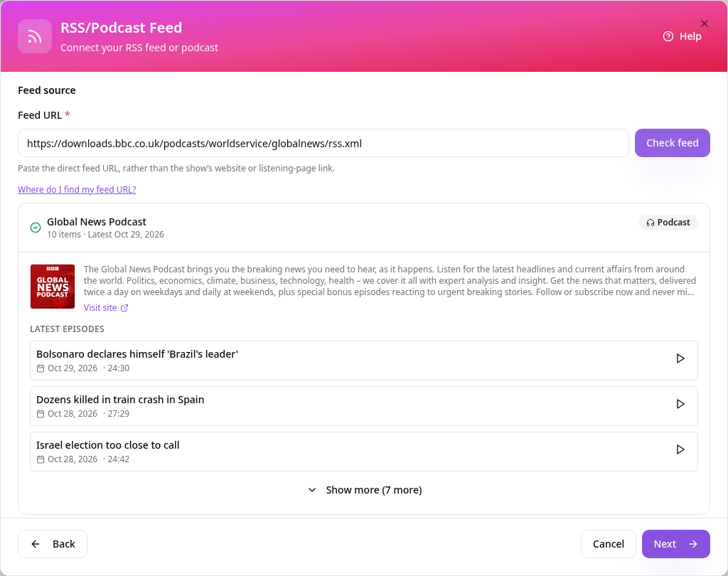Open the Visit site link
This screenshot has height=576, width=728.
coord(106,307)
